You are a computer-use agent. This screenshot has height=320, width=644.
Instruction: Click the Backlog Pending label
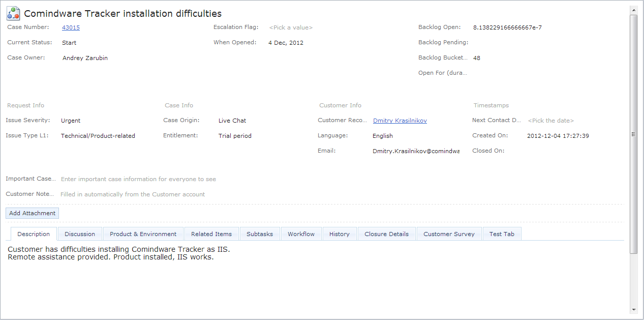click(443, 42)
